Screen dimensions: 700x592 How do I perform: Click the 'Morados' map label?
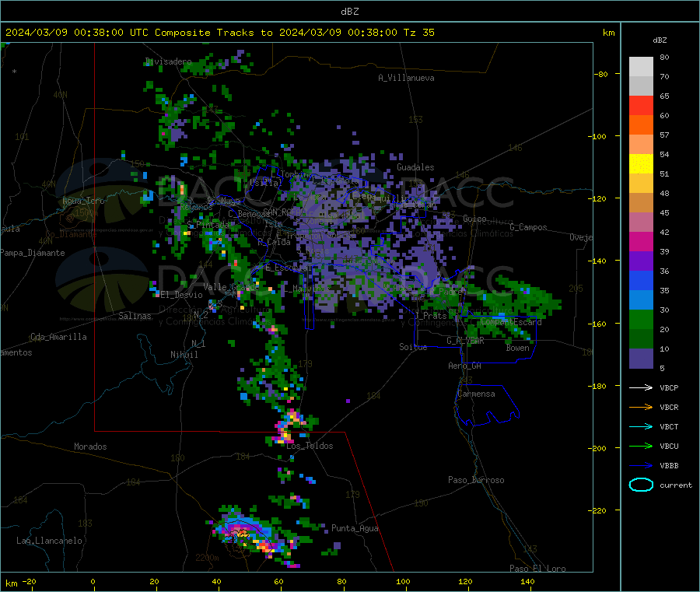pyautogui.click(x=90, y=447)
